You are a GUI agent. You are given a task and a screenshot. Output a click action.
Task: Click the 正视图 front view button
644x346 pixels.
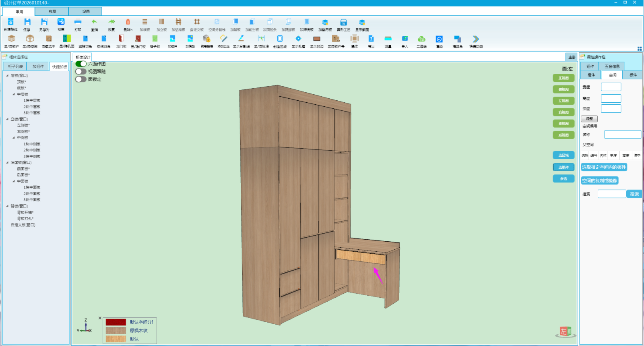(x=563, y=78)
